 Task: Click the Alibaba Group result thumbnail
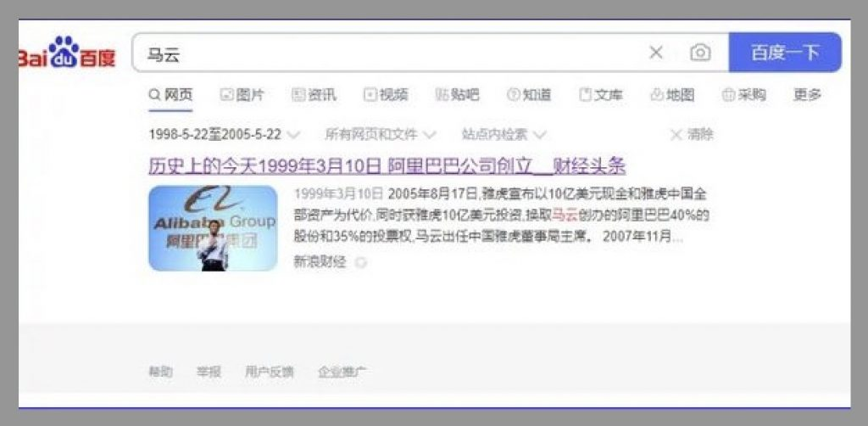pyautogui.click(x=213, y=228)
